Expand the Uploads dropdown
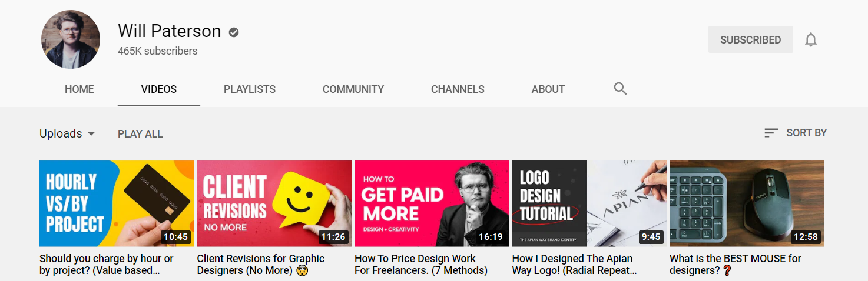Screen dimensions: 868x281 (67, 133)
